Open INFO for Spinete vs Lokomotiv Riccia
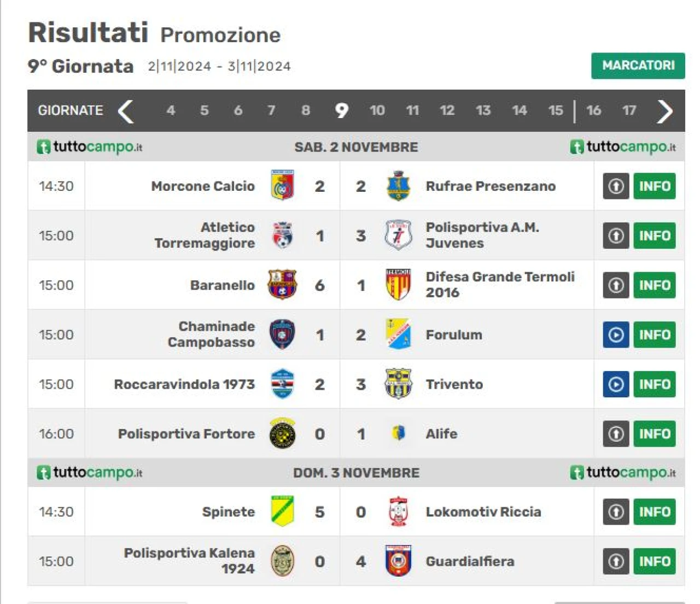 [655, 512]
